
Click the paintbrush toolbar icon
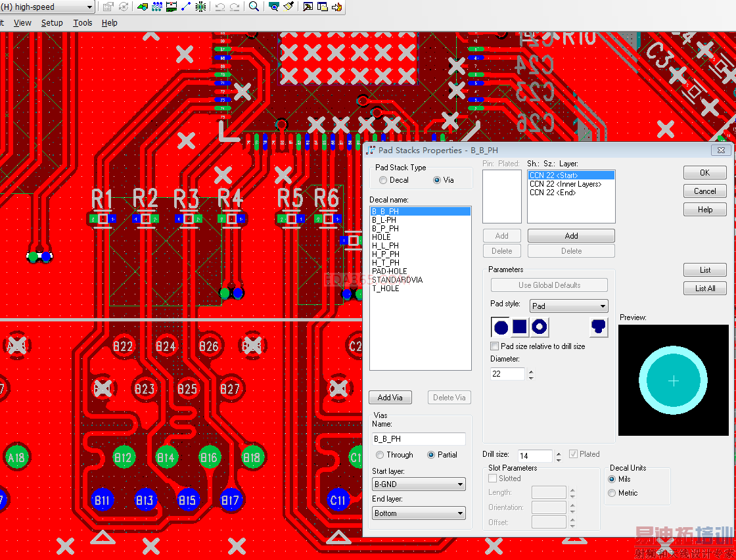coord(288,7)
